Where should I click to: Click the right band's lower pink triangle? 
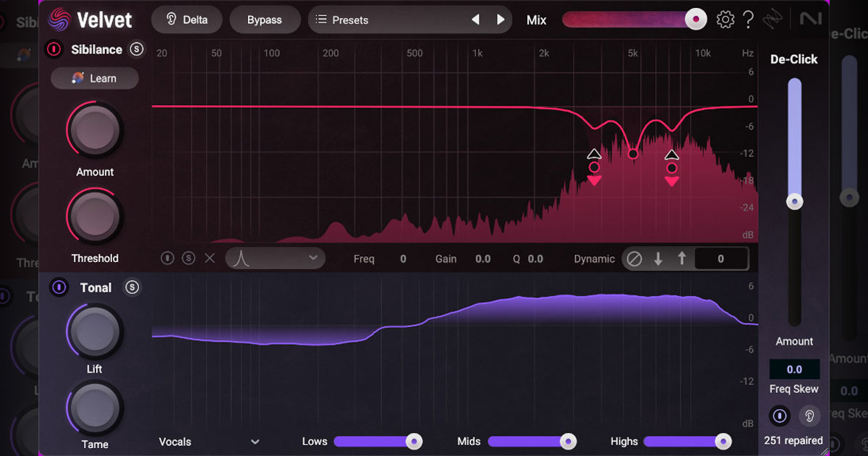pos(671,181)
